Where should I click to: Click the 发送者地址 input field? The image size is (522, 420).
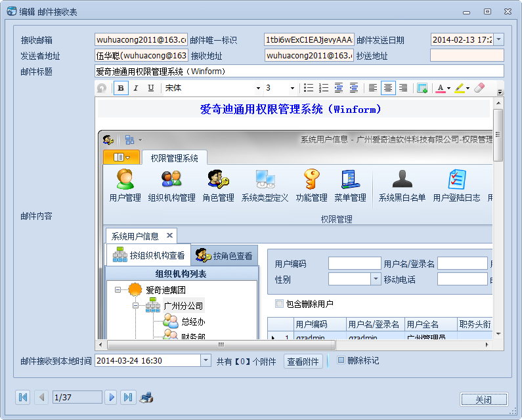[x=141, y=55]
